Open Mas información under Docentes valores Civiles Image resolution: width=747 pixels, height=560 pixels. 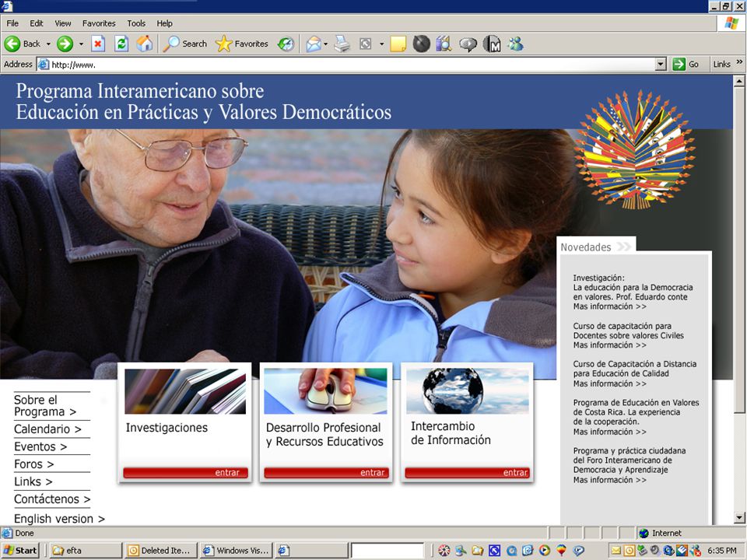(x=610, y=345)
